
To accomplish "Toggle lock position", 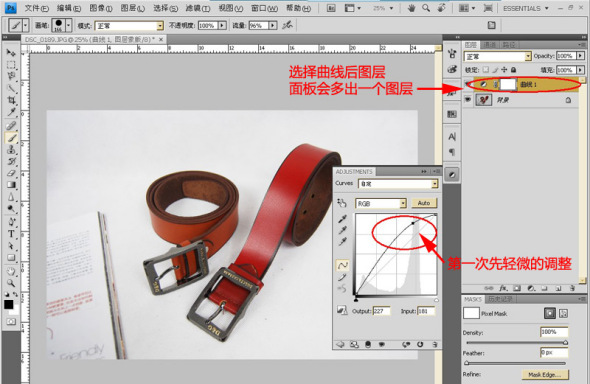I will (x=504, y=70).
